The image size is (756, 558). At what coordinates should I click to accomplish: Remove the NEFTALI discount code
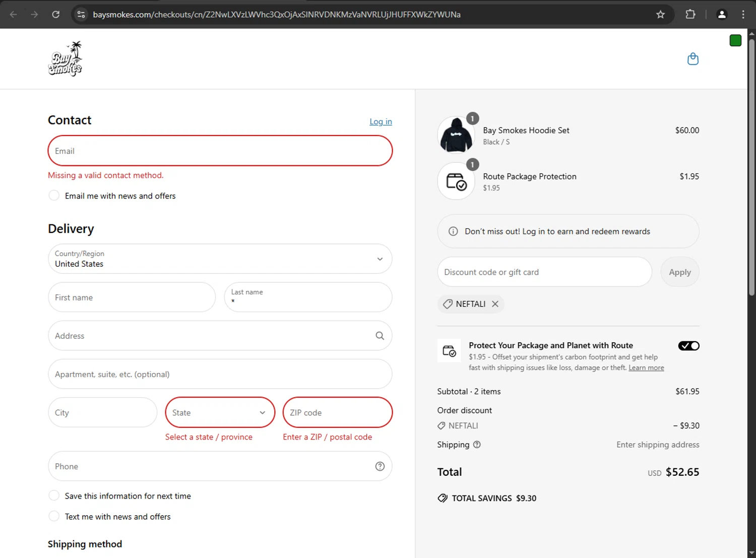pyautogui.click(x=495, y=304)
